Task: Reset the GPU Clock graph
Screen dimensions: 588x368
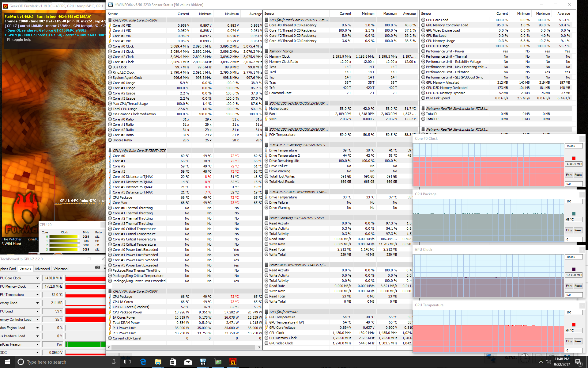Action: [578, 286]
